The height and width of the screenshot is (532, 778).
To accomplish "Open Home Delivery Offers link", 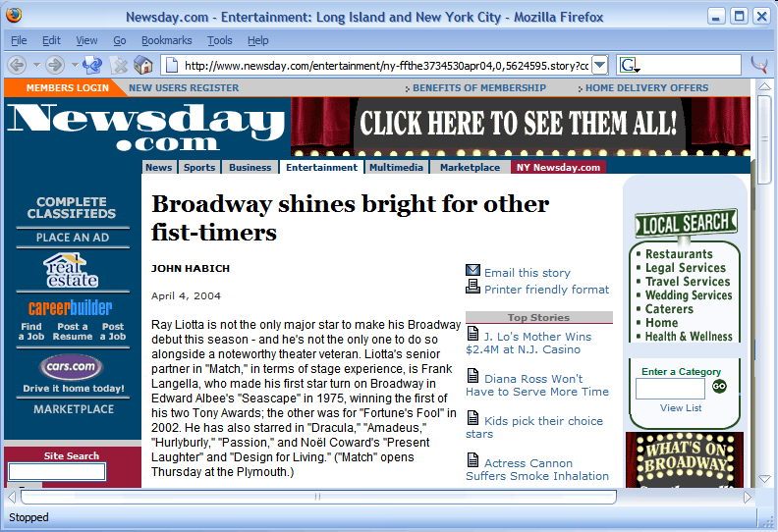I will point(647,87).
